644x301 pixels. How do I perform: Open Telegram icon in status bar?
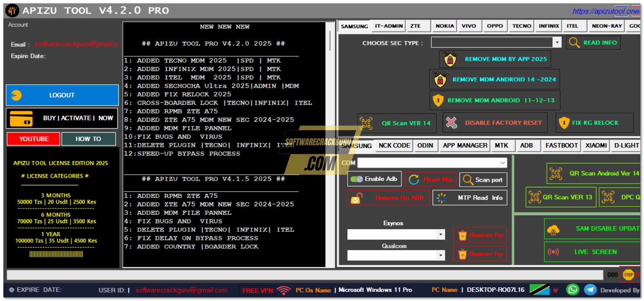coord(590,290)
